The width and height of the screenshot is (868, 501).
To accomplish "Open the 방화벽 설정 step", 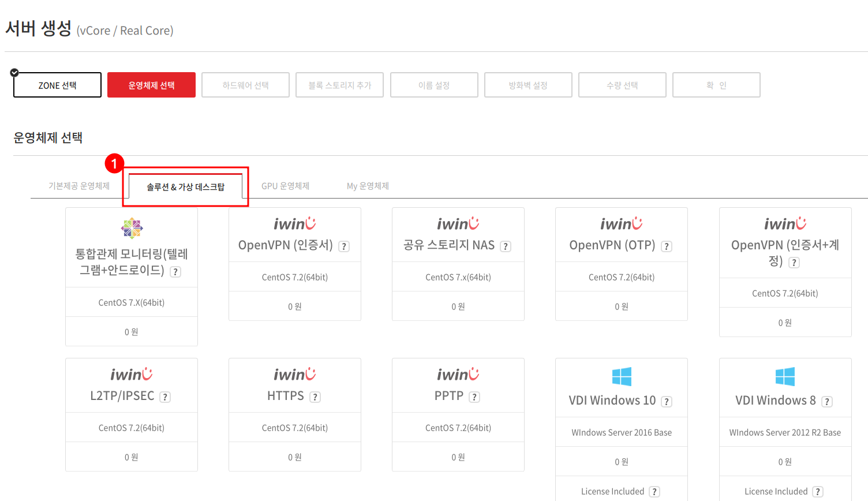I will click(x=528, y=85).
